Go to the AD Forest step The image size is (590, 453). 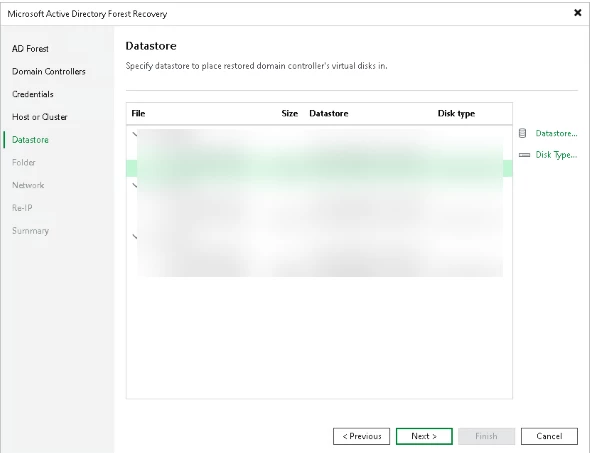pyautogui.click(x=30, y=49)
